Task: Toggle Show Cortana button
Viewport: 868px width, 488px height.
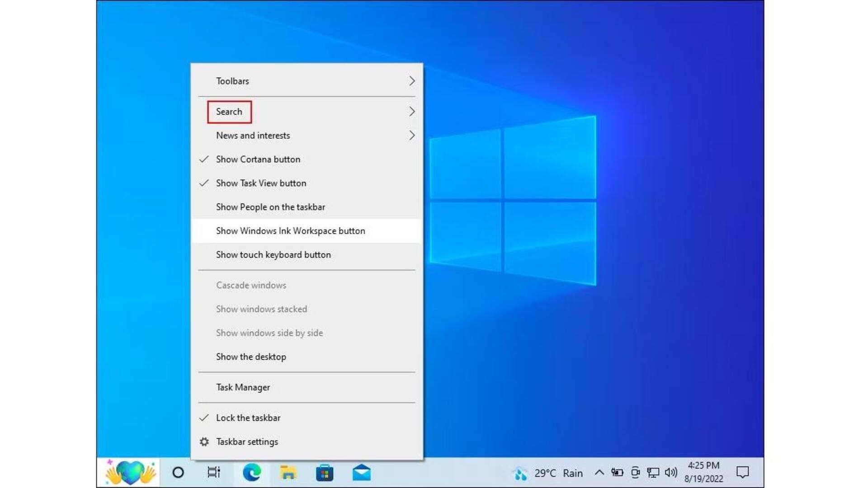Action: click(x=258, y=159)
